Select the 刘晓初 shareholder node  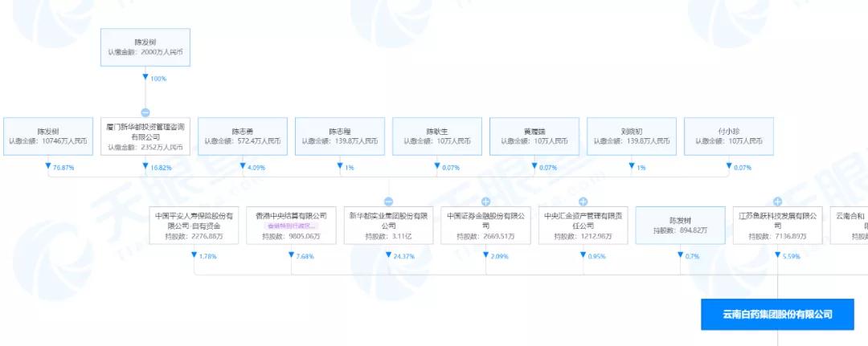pyautogui.click(x=632, y=136)
